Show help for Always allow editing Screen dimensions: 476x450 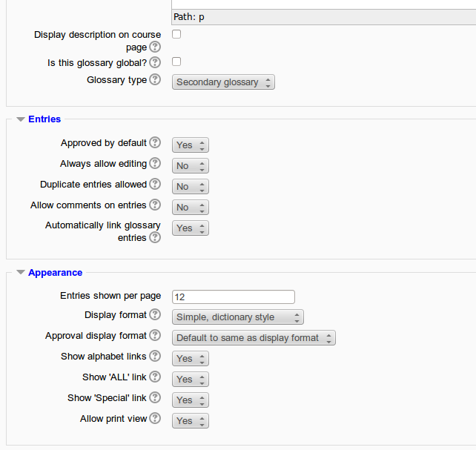[x=155, y=163]
